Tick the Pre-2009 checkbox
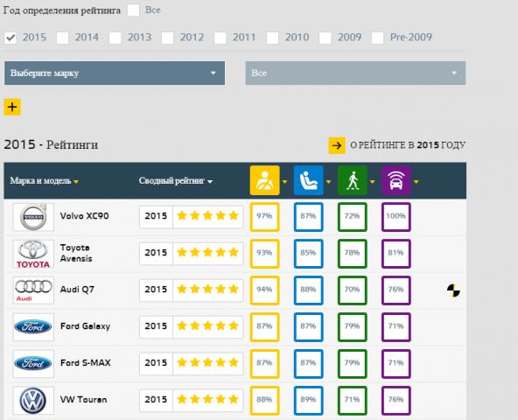 coord(378,38)
